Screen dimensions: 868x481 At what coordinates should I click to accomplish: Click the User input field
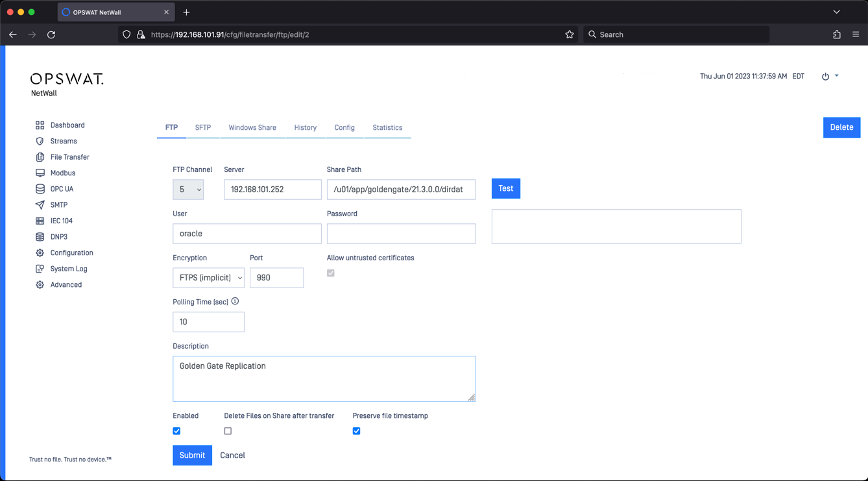tap(247, 234)
